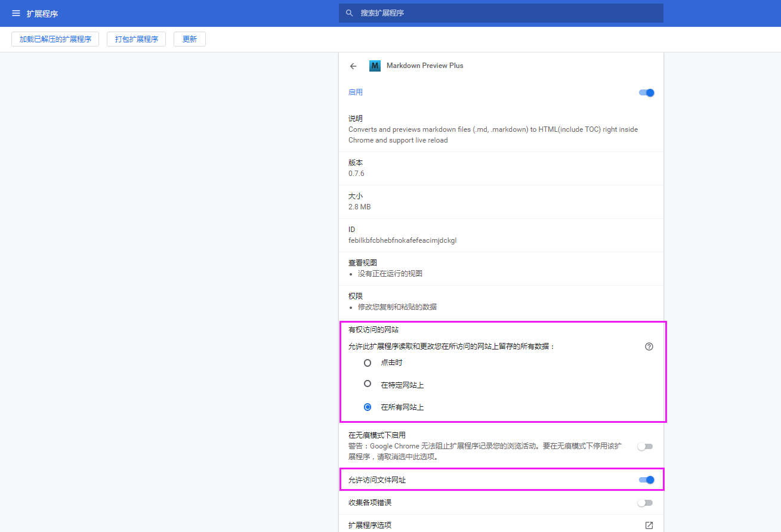This screenshot has height=532, width=781.
Task: Select the 在所有网站上 radio option
Action: (368, 407)
